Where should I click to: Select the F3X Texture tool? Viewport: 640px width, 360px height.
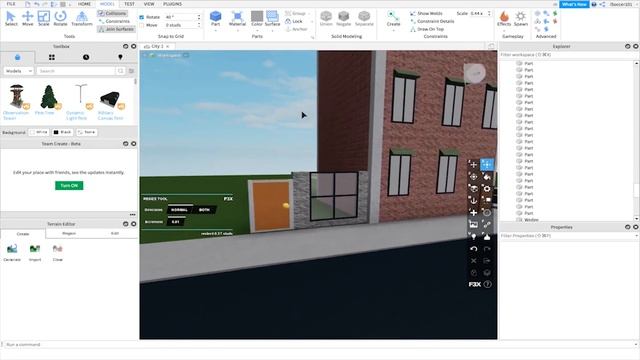click(x=473, y=224)
